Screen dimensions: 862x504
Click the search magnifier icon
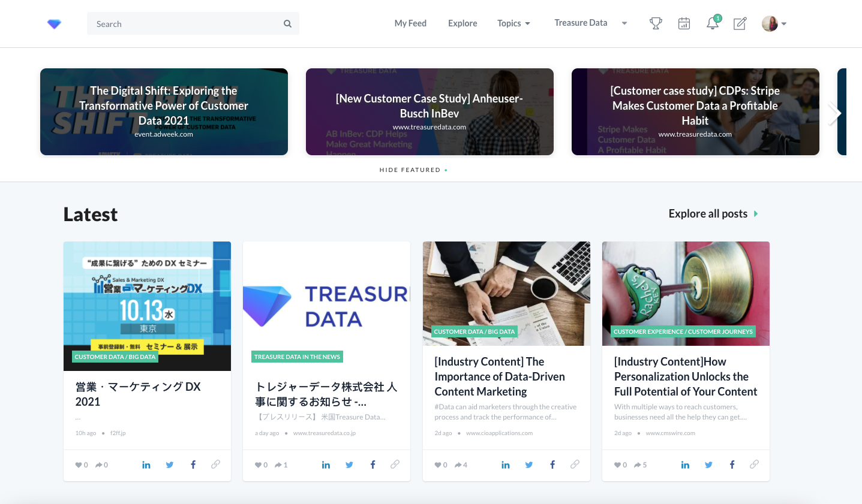[287, 24]
